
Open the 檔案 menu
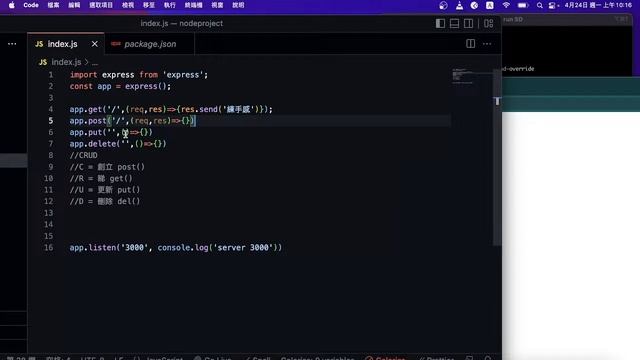tap(53, 5)
